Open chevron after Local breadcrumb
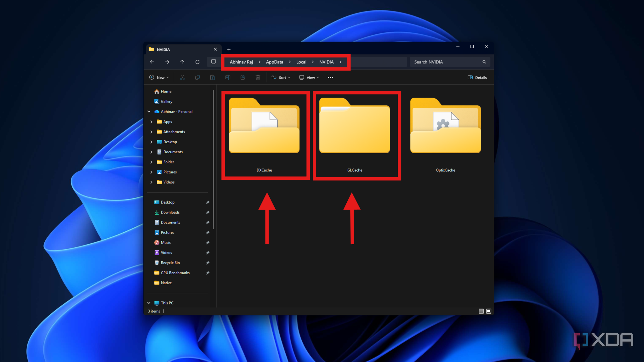This screenshot has height=362, width=644. click(x=313, y=62)
